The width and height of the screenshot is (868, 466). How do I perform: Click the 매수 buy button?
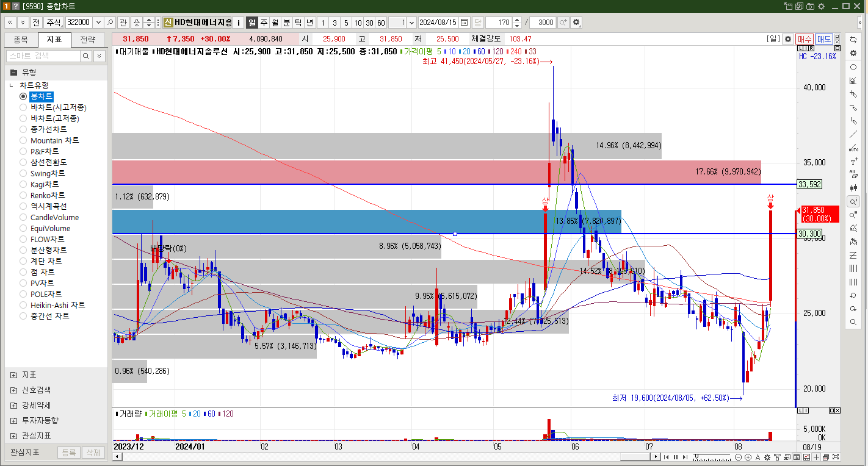coord(804,38)
